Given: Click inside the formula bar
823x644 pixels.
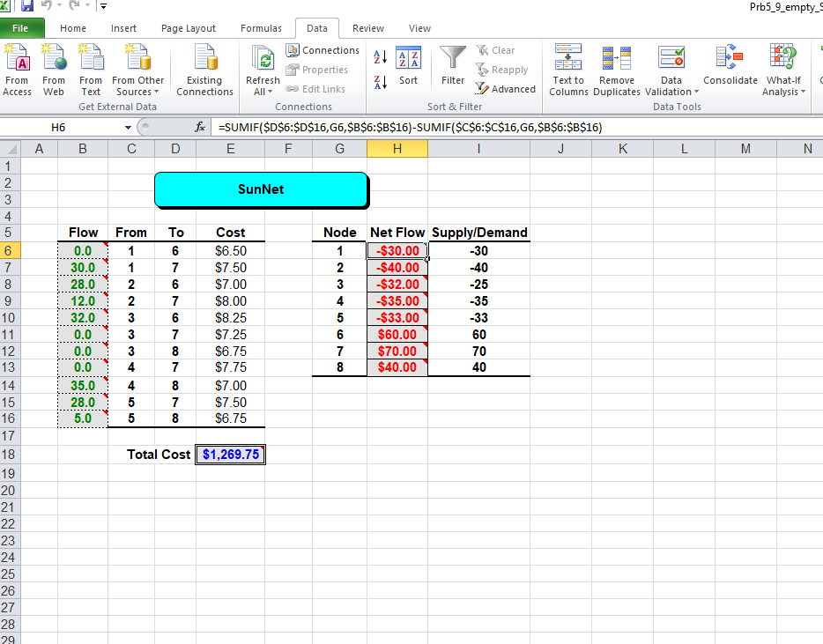Looking at the screenshot, I should [517, 128].
